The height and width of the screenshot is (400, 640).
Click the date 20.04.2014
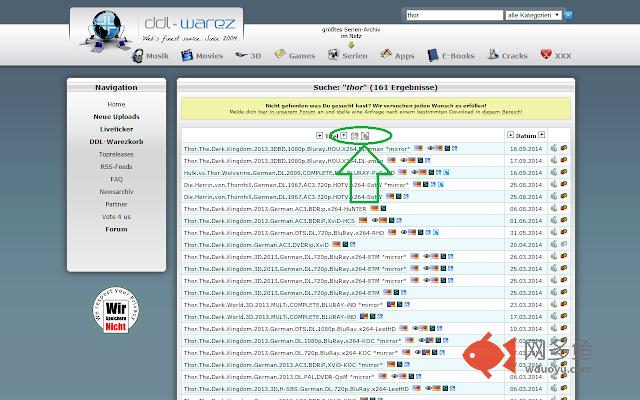pyautogui.click(x=526, y=244)
